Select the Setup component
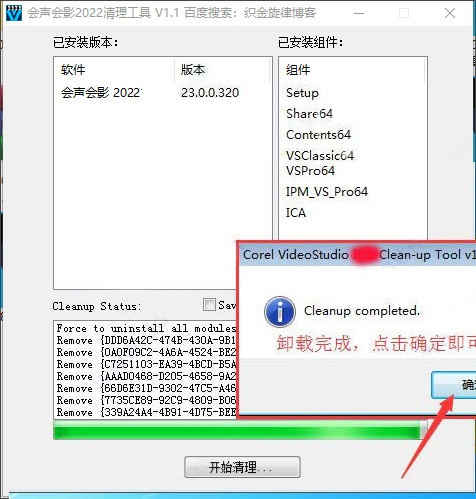476x499 pixels. pos(302,93)
